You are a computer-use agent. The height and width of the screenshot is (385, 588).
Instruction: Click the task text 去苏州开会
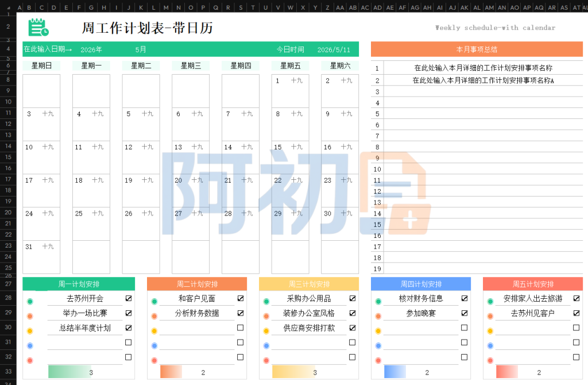85,298
